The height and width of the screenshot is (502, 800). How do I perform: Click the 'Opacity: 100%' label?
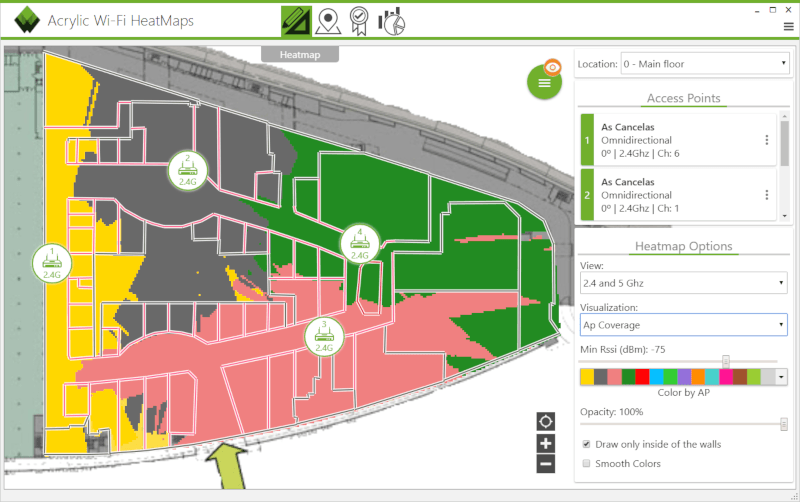[x=611, y=412]
